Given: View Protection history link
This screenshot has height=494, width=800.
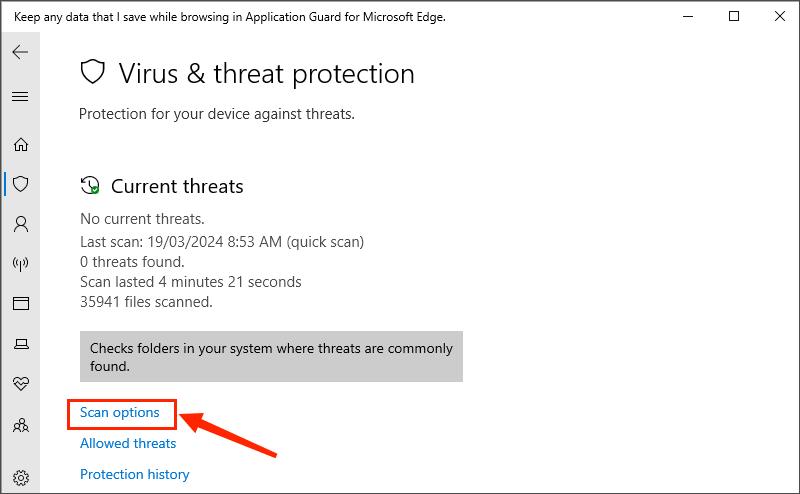Looking at the screenshot, I should click(x=134, y=474).
